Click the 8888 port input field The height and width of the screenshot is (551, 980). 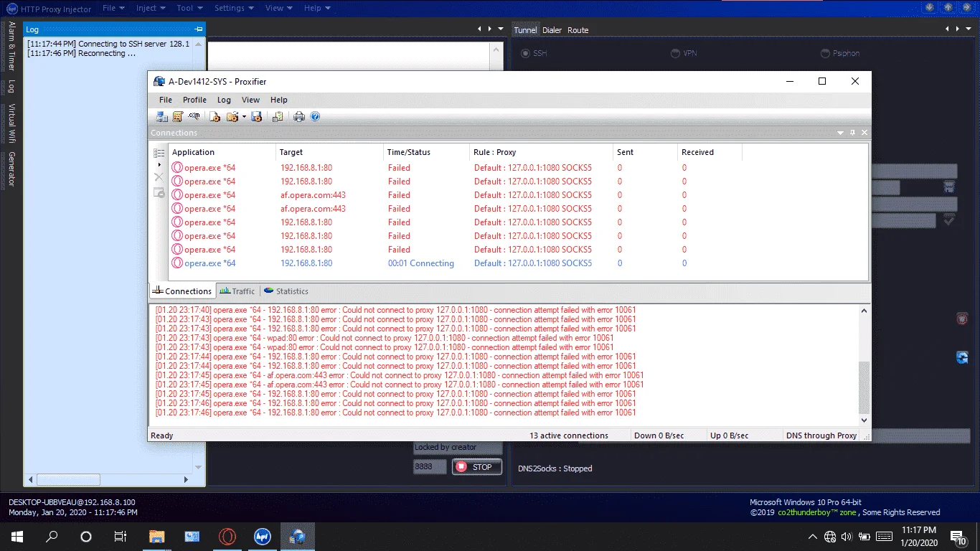point(430,467)
